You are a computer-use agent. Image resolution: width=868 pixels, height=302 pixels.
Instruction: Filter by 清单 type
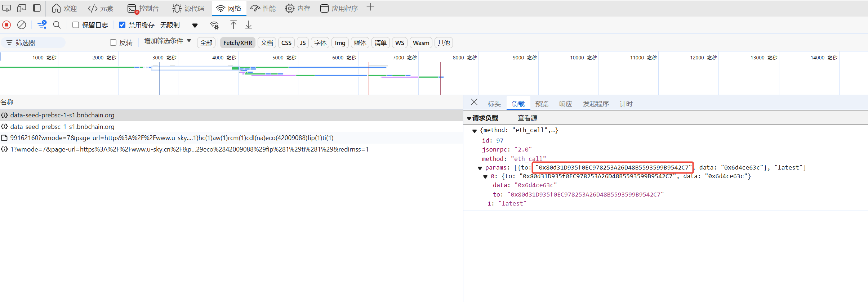tap(380, 43)
